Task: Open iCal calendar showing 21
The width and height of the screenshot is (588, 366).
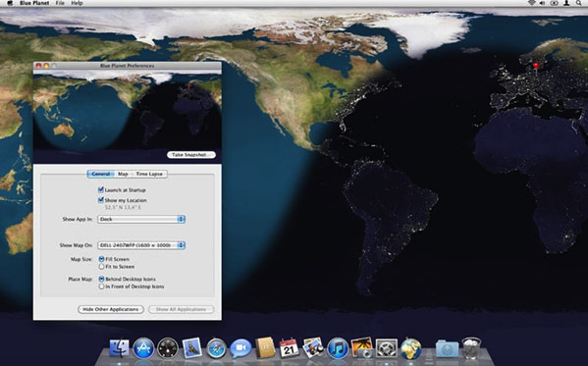Action: tap(289, 348)
